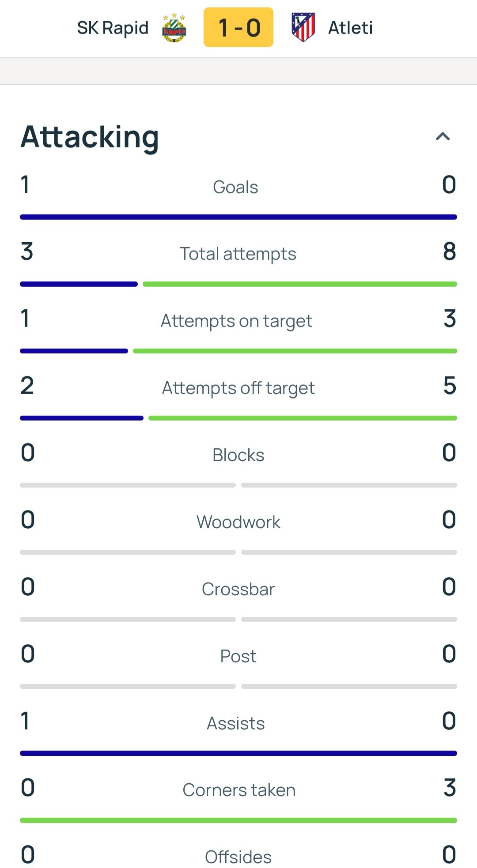Click the Attacking section heading

[90, 137]
